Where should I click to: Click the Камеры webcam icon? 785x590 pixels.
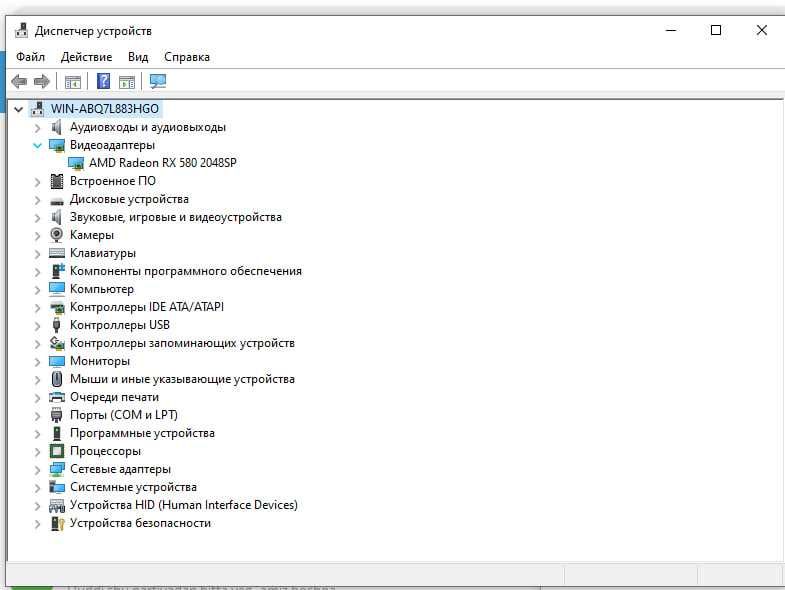[x=57, y=235]
